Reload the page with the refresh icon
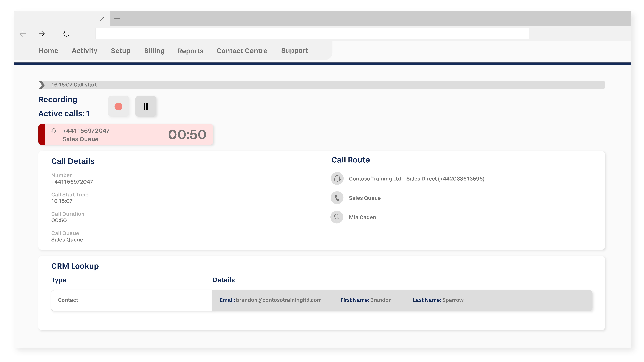 66,34
